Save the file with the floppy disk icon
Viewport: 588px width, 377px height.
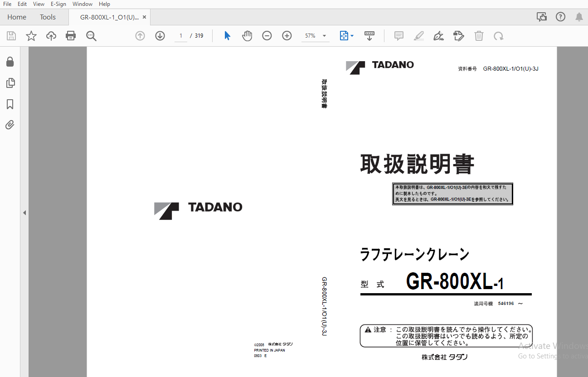(x=11, y=36)
